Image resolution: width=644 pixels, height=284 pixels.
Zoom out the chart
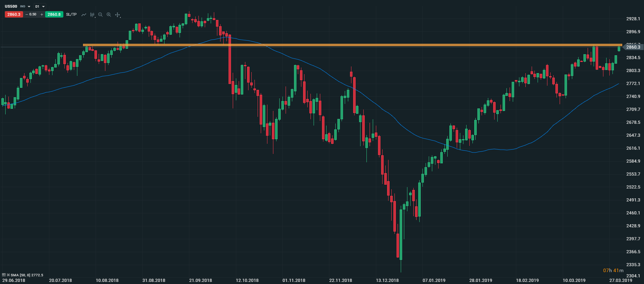pos(100,15)
